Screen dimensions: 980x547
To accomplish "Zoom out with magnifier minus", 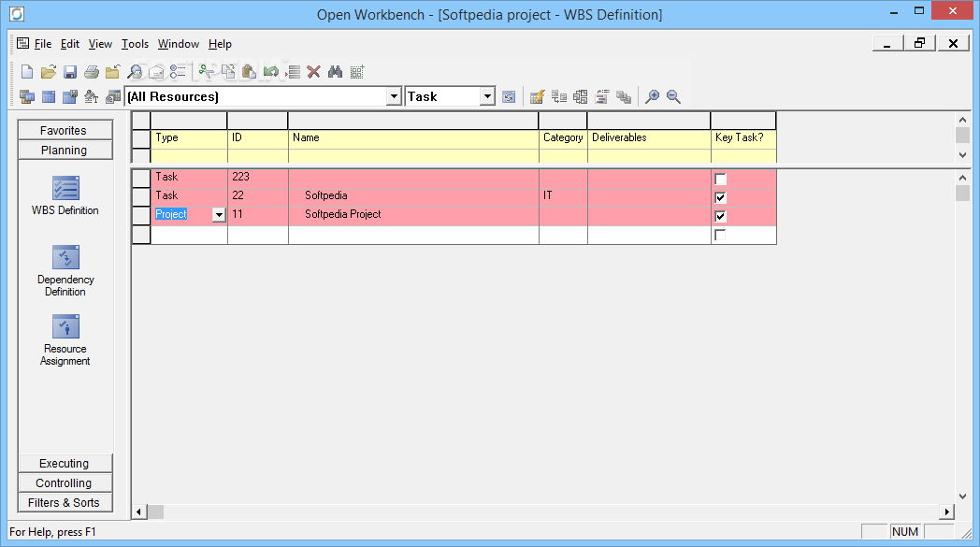I will [x=673, y=97].
